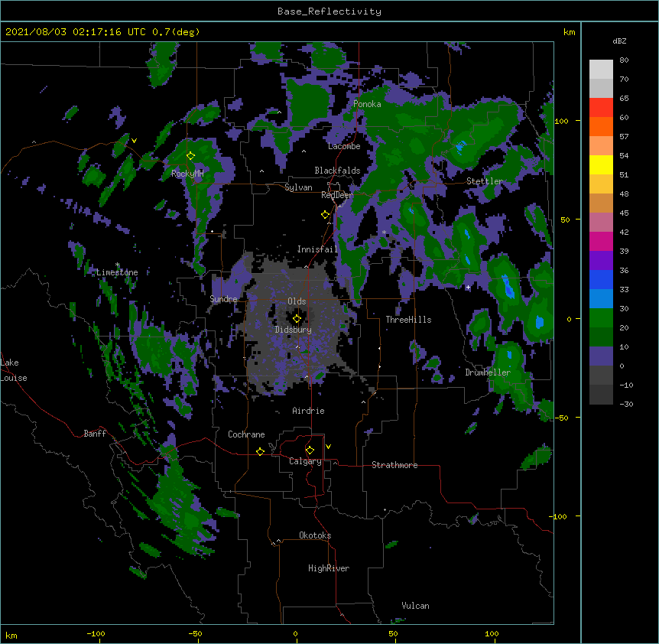The width and height of the screenshot is (659, 644).
Task: Click the asterisk marker above Limestone
Action: pos(117,265)
